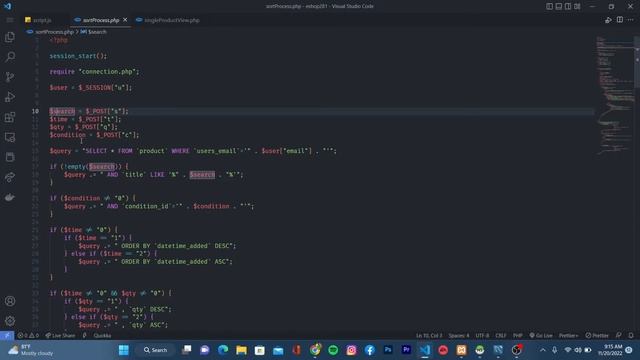Click the run code icon in editor toolbar
Screen dimensions: 640x360
point(608,20)
